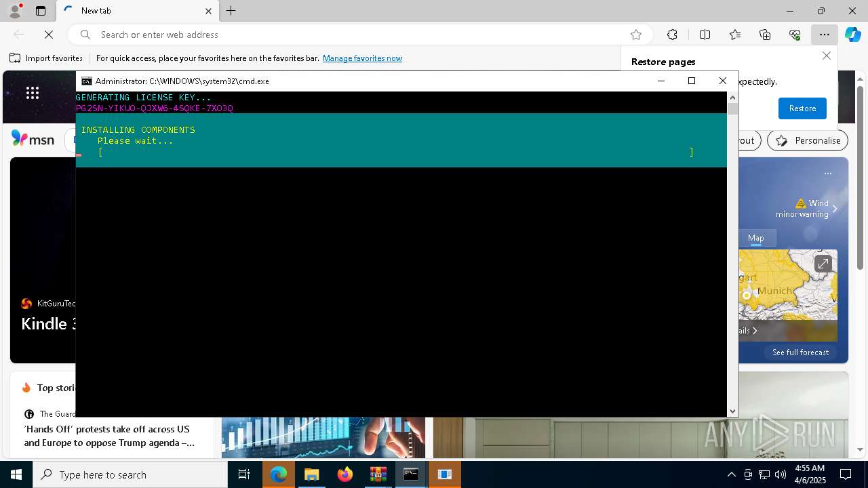Select the New tab browser tab
Image resolution: width=868 pixels, height=488 pixels.
click(x=138, y=11)
